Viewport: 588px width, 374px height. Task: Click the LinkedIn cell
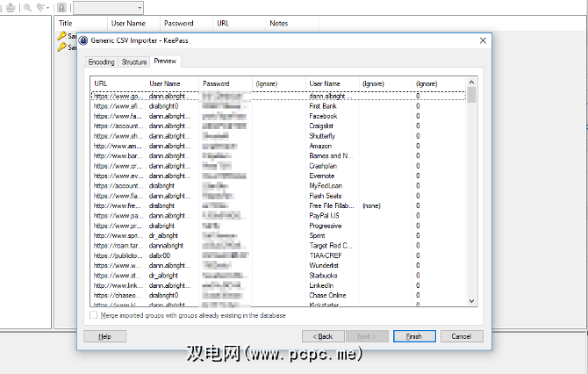(321, 285)
